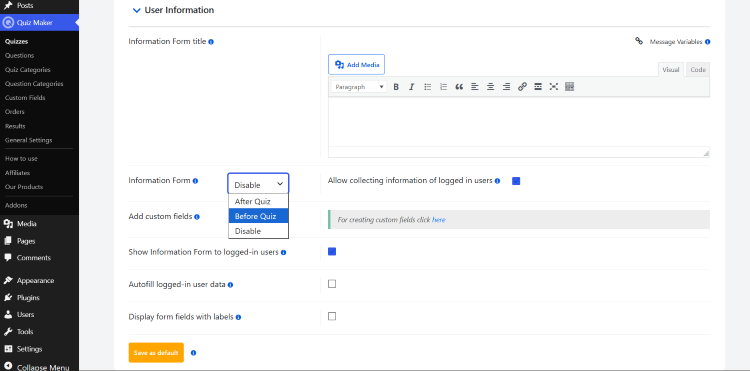Open Our Products in the sidebar
750x371 pixels.
point(24,187)
